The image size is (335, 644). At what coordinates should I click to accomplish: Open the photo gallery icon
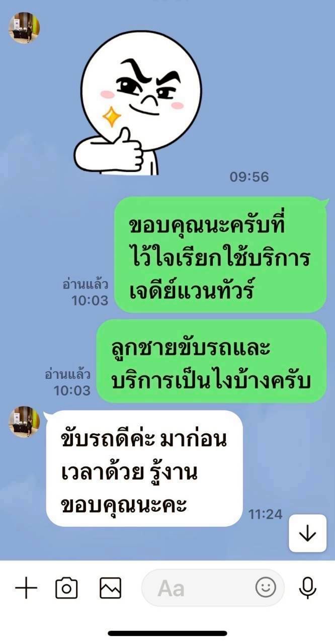point(111,588)
